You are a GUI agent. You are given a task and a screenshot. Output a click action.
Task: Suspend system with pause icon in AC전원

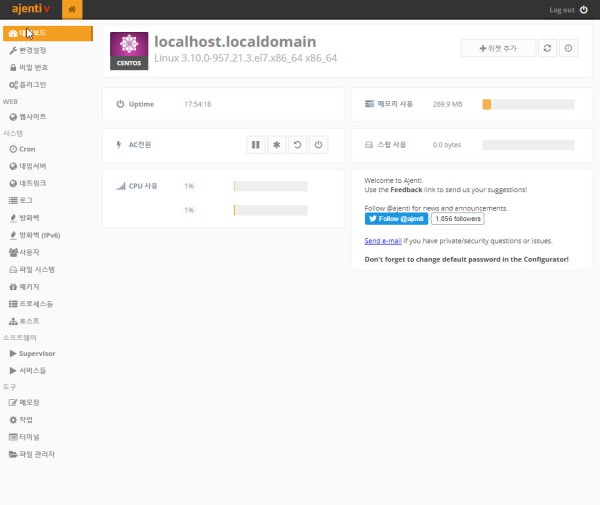pos(256,145)
